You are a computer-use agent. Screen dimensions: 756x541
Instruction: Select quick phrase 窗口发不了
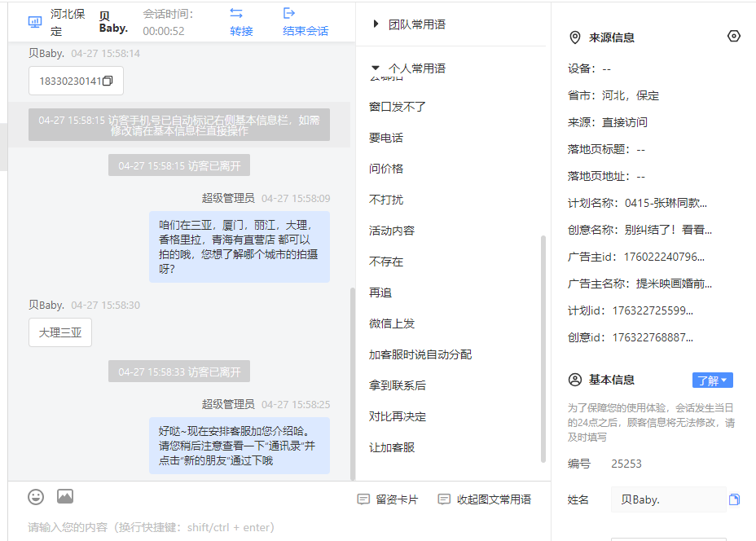[x=398, y=107]
